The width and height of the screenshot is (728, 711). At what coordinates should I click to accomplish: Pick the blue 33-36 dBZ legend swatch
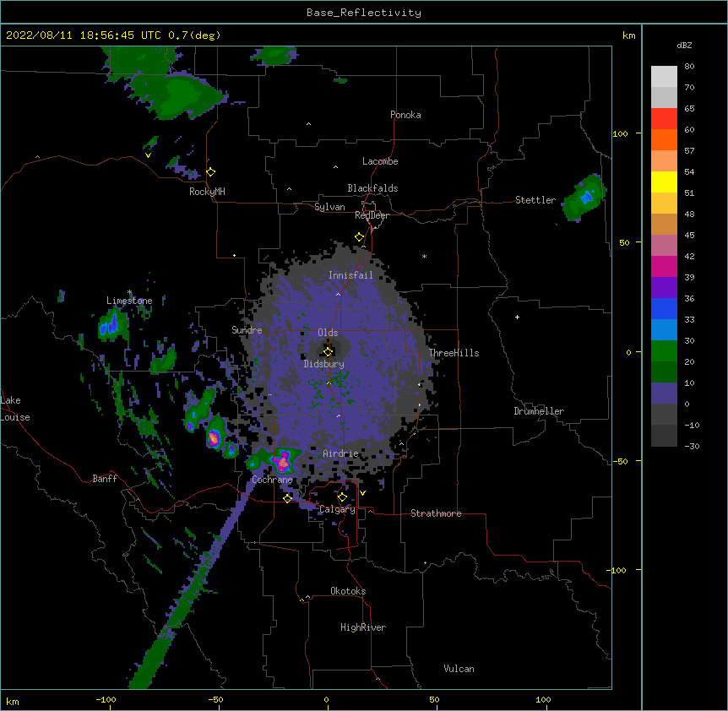[x=664, y=308]
